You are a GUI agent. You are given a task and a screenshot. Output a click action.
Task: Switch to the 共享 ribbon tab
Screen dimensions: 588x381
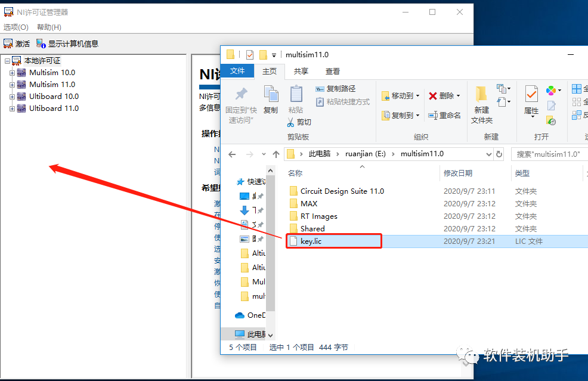click(301, 71)
